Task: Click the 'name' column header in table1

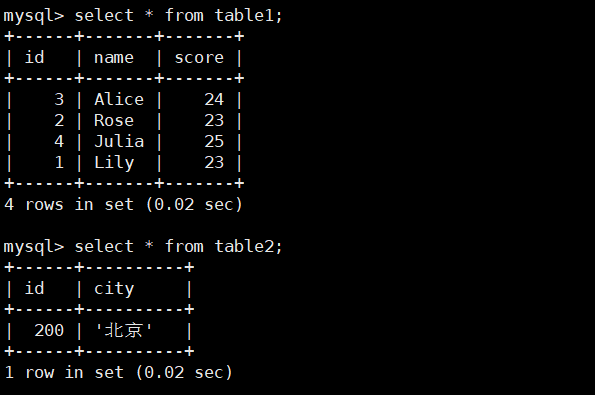Action: pos(114,58)
